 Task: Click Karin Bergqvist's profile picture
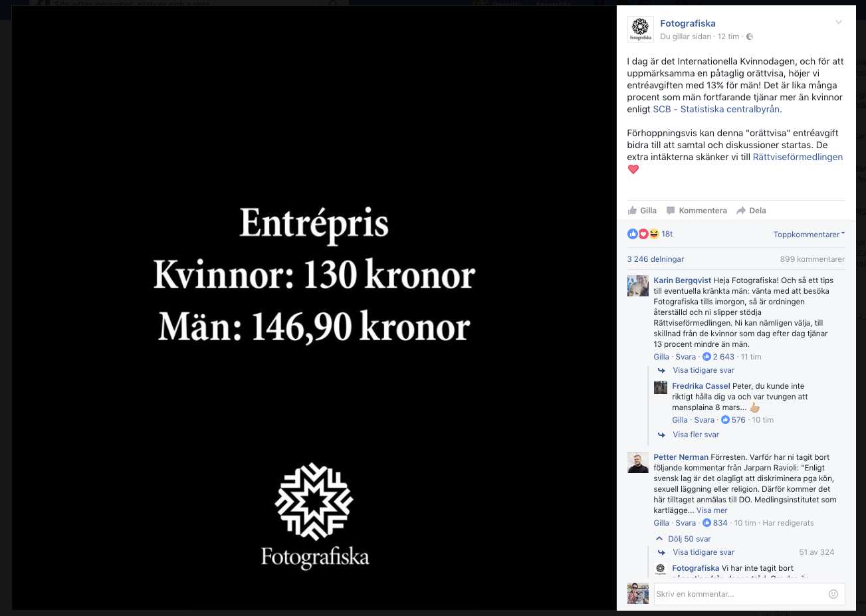(638, 286)
